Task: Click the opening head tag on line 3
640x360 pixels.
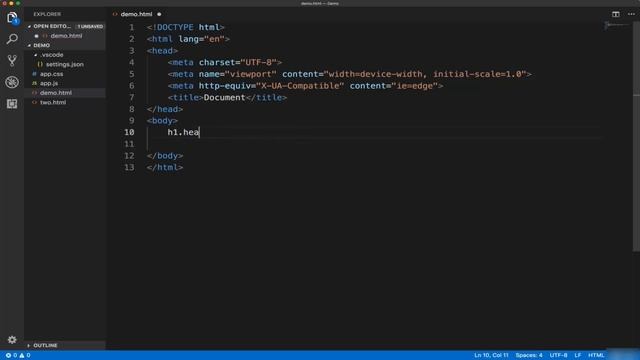Action: coord(162,51)
